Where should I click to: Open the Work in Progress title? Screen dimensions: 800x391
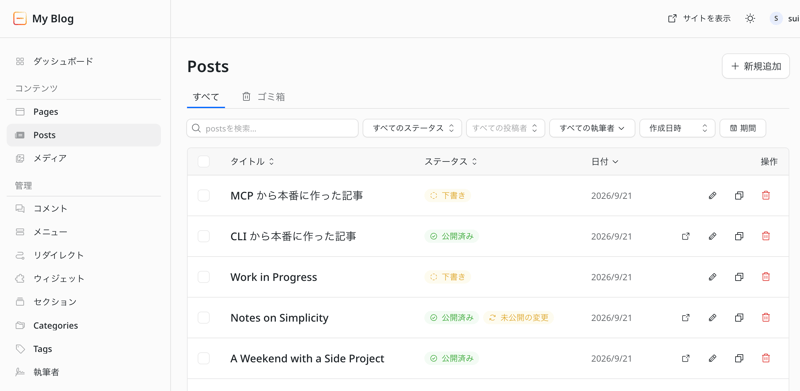tap(273, 277)
